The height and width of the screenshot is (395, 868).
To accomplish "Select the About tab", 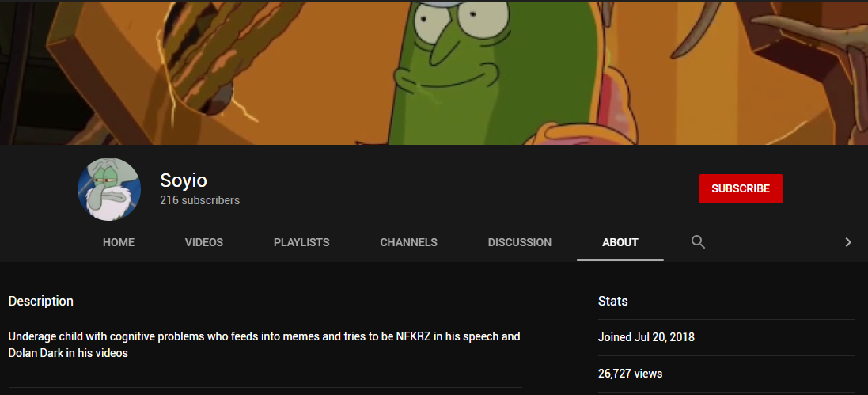I will 620,243.
